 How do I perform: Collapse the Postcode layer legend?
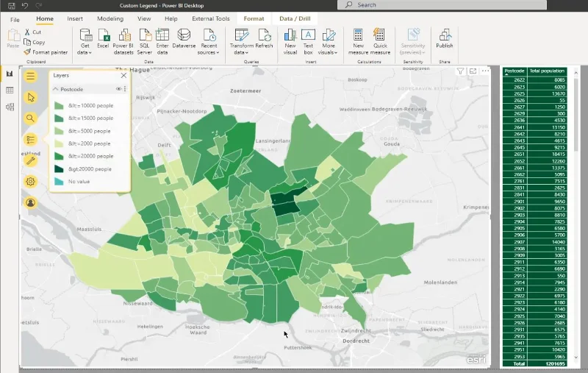[x=56, y=89]
